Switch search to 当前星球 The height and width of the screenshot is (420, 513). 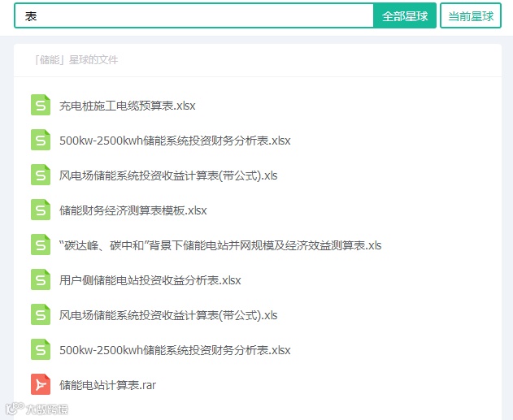(471, 15)
